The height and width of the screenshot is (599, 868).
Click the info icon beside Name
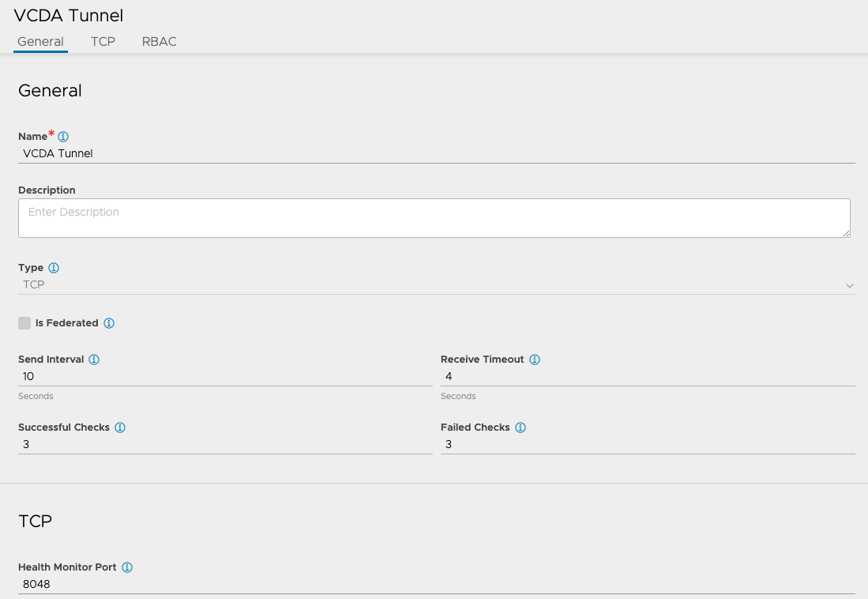pyautogui.click(x=63, y=137)
